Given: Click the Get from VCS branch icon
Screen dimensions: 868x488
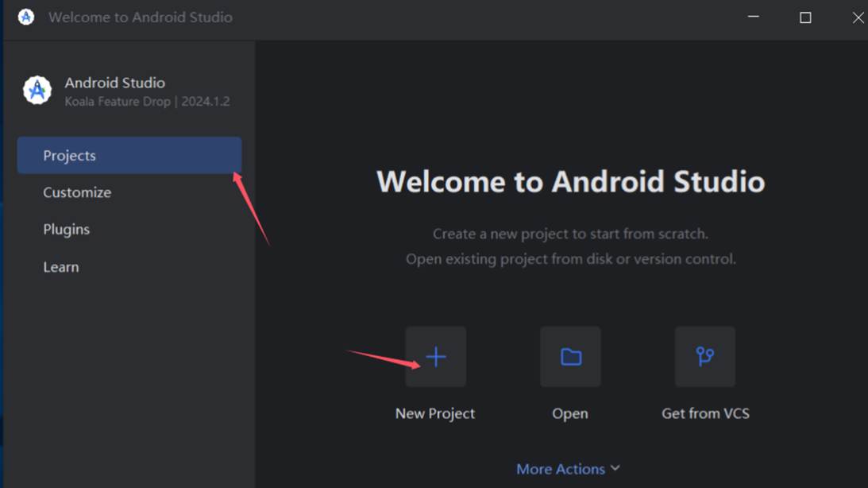Looking at the screenshot, I should (705, 357).
